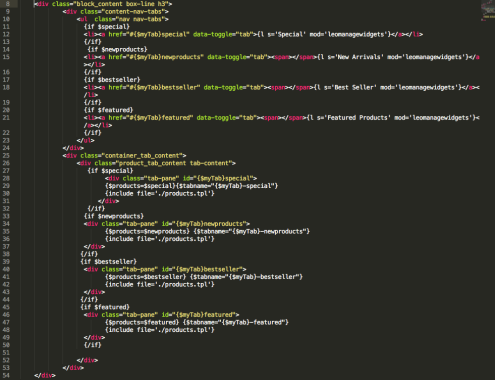Click {$products=$special} assignment
This screenshot has height=380, width=495.
point(140,186)
